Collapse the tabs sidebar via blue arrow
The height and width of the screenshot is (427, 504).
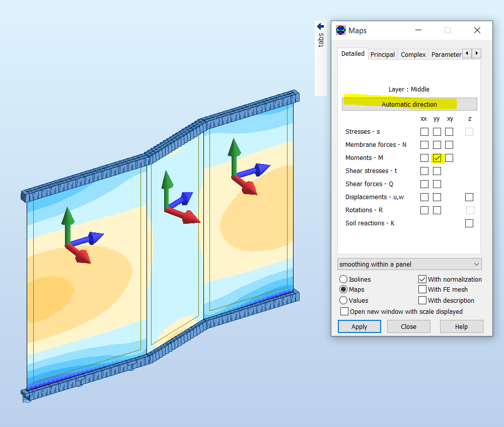(x=320, y=25)
